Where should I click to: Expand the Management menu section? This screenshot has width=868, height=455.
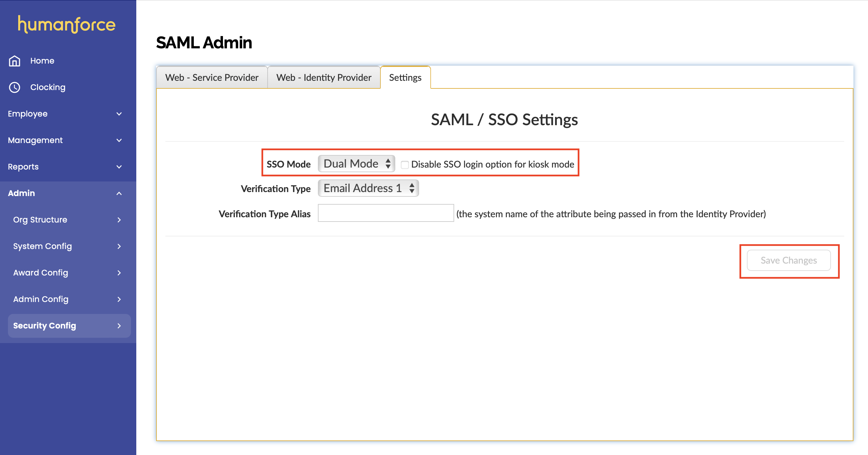click(119, 140)
